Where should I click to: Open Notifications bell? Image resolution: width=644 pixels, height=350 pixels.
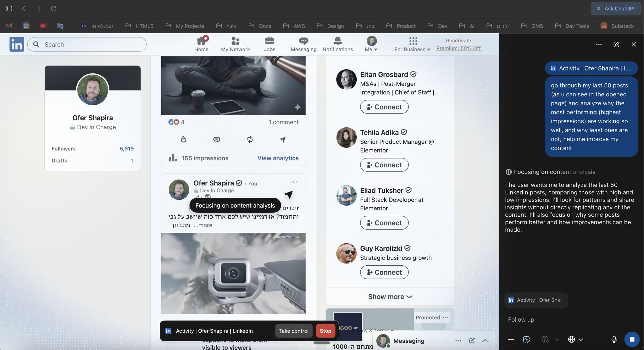tap(338, 44)
